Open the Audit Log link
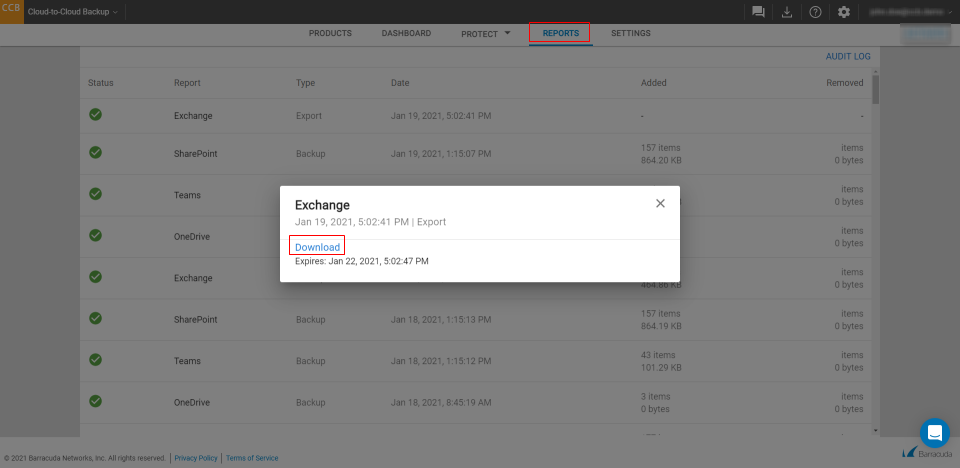Screen dimensions: 960x468 pyautogui.click(x=848, y=56)
